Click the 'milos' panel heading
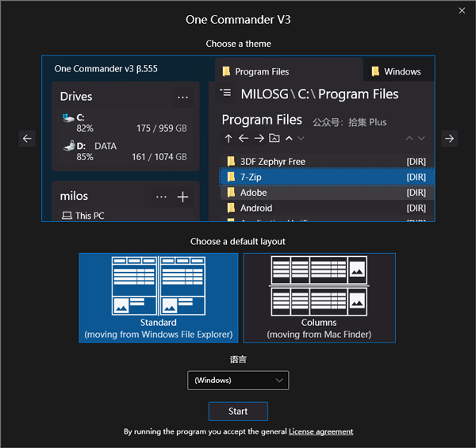476x448 pixels. (x=74, y=196)
